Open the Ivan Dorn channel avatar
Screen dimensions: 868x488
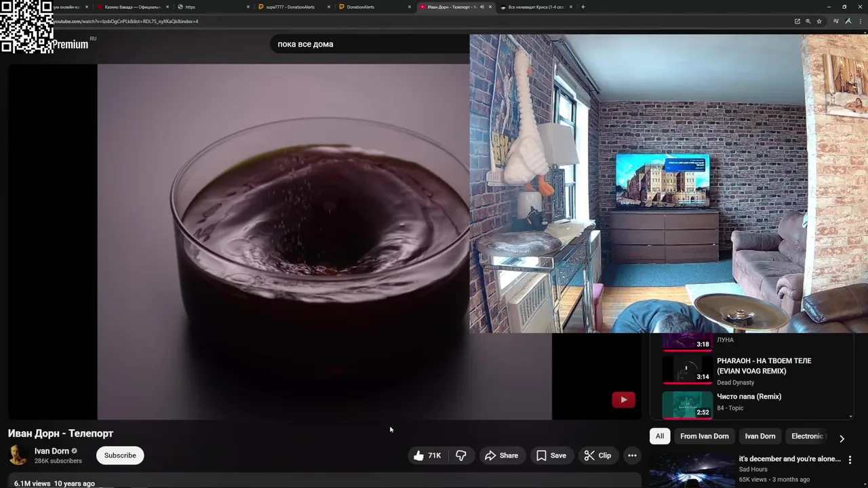(x=18, y=455)
